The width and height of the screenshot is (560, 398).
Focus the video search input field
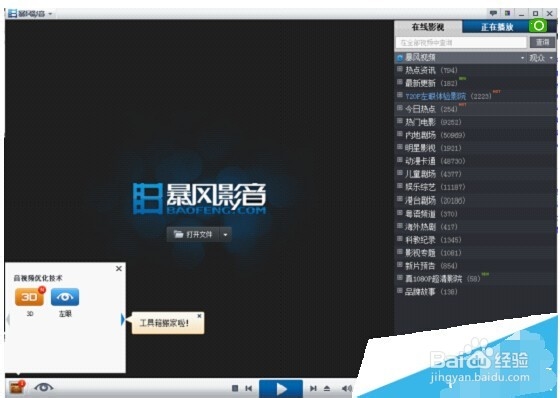point(461,43)
